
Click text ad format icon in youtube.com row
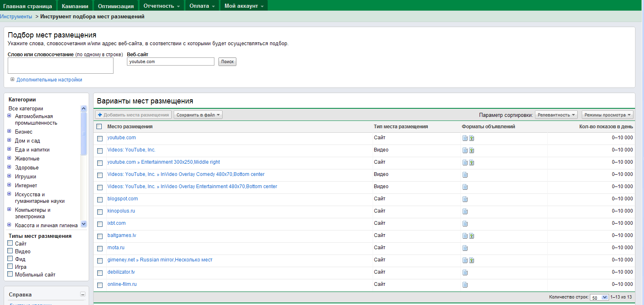465,138
